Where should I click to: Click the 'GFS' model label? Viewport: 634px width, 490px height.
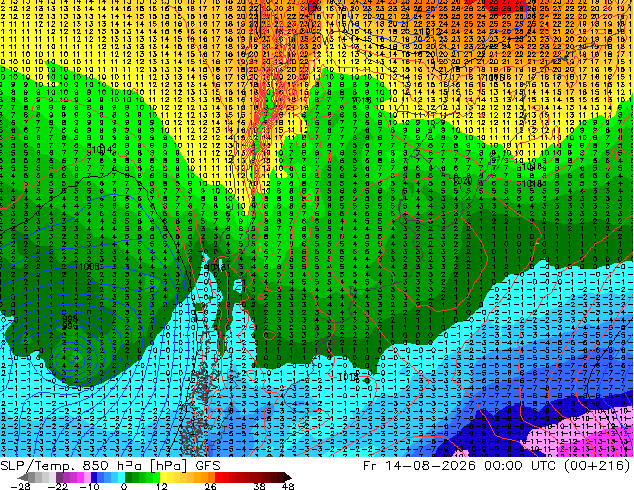point(208,466)
